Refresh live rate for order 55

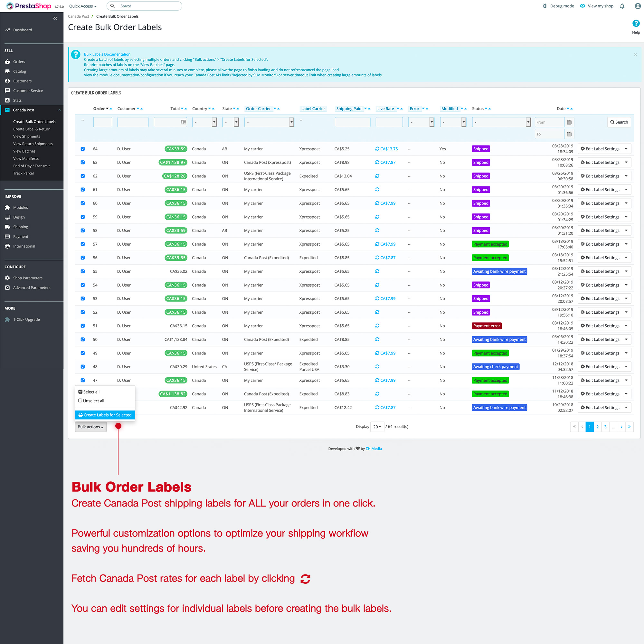click(x=377, y=271)
